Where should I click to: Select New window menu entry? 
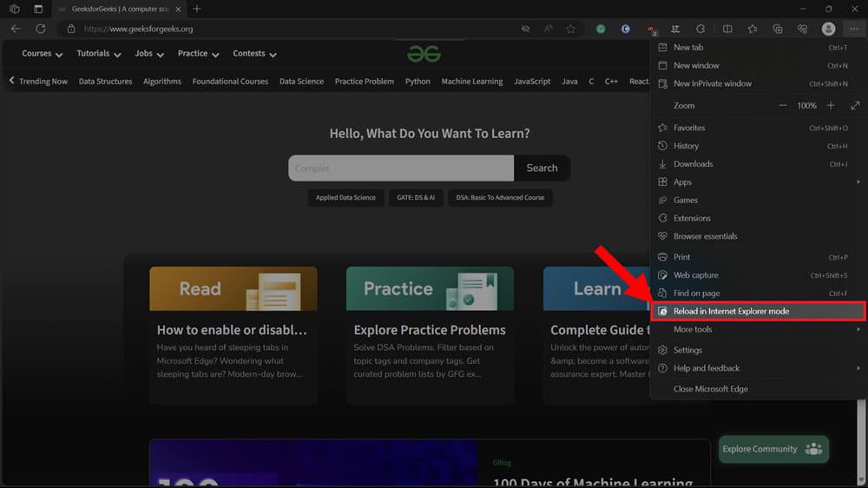click(757, 65)
